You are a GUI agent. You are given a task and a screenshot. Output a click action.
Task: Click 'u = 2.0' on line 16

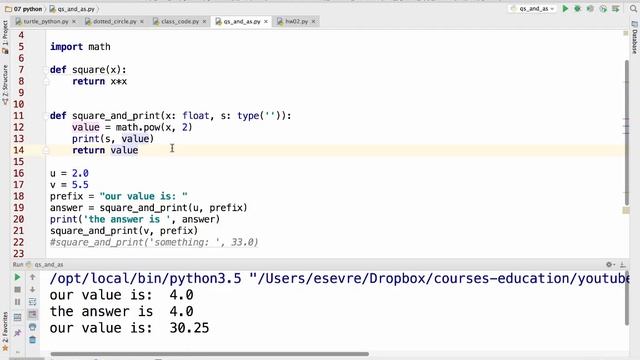coord(69,173)
